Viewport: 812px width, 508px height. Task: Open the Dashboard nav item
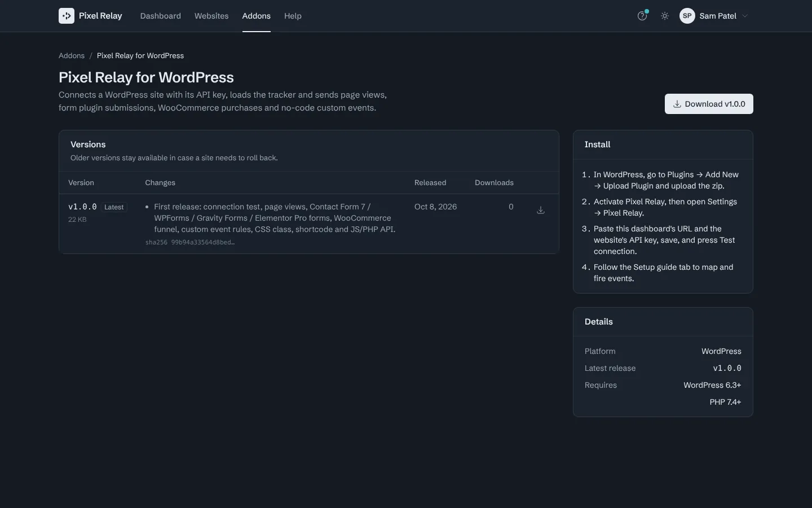point(161,16)
